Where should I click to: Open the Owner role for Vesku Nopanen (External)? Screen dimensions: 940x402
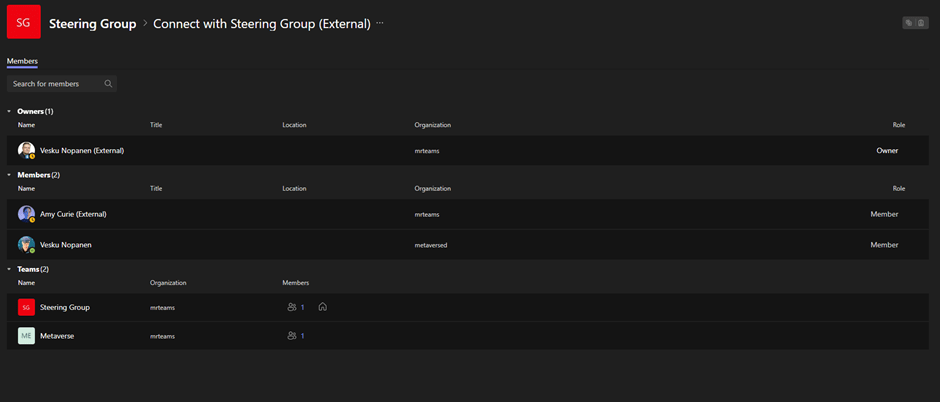887,151
